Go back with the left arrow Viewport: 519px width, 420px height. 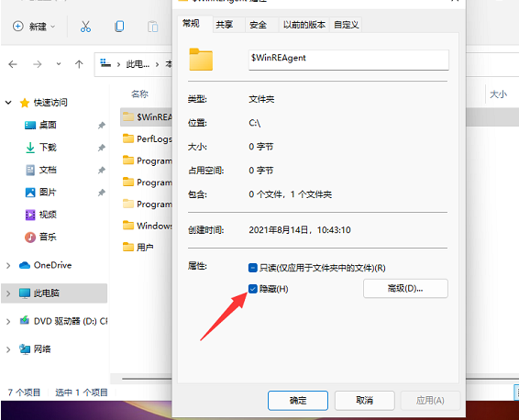pos(13,64)
